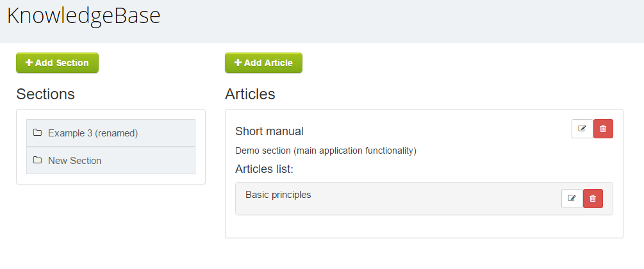Click the Articles list: label
The width and height of the screenshot is (644, 269).
click(265, 169)
